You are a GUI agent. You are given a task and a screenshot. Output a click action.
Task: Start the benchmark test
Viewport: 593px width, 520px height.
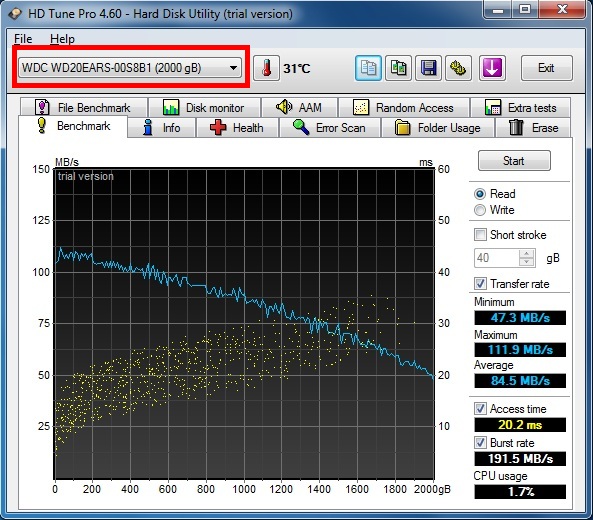click(x=514, y=161)
